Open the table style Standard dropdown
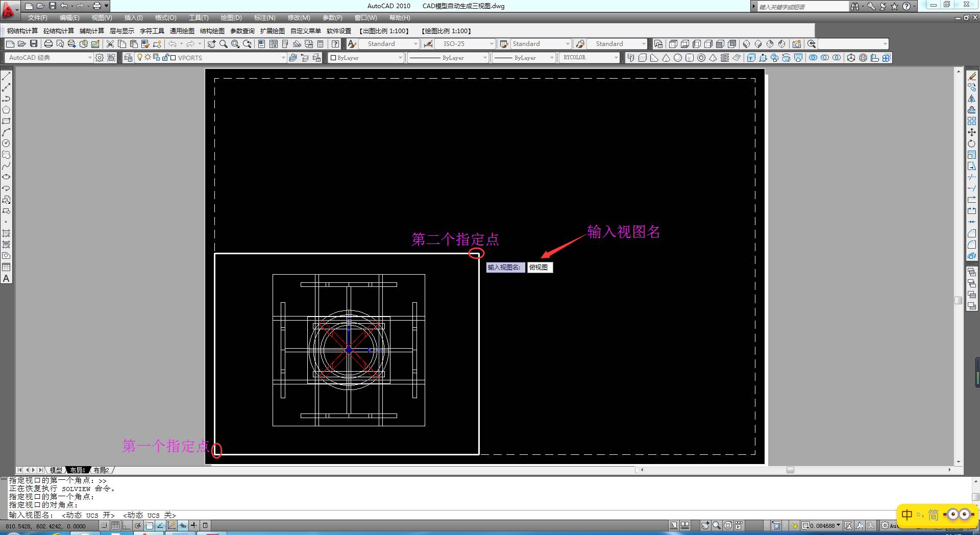This screenshot has height=535, width=980. pyautogui.click(x=541, y=44)
